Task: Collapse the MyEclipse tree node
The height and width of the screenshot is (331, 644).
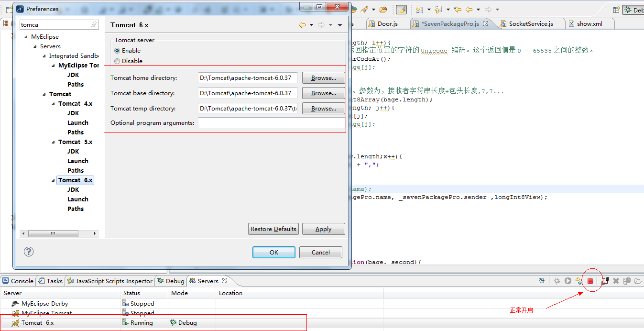Action: (26, 37)
